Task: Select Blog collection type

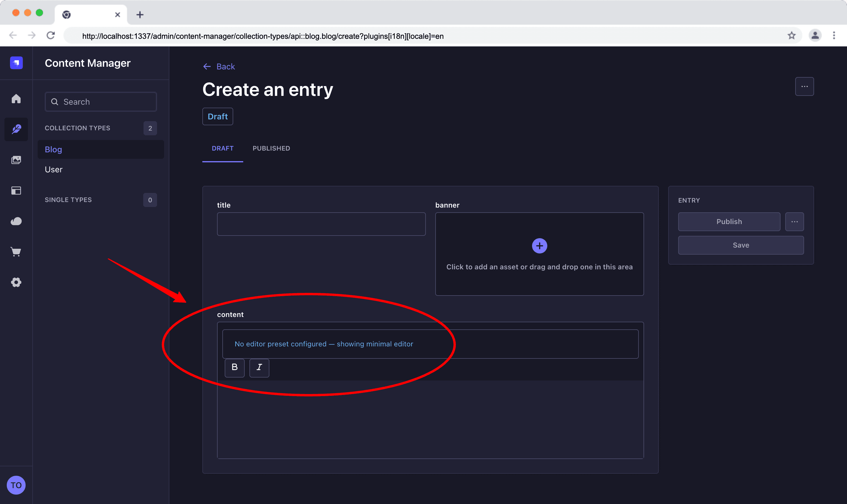Action: coord(101,149)
